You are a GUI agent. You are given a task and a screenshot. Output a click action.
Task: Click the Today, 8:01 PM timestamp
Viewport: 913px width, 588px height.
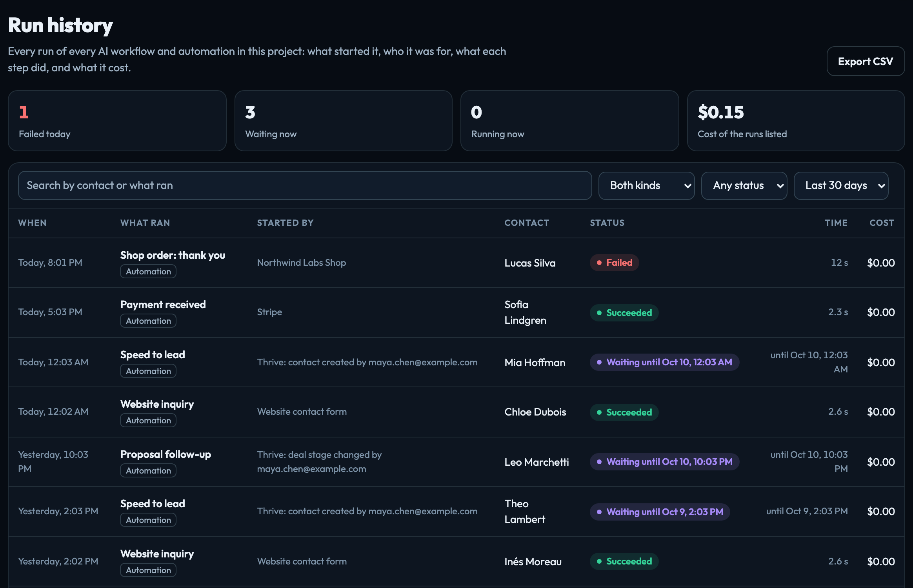[x=50, y=263]
